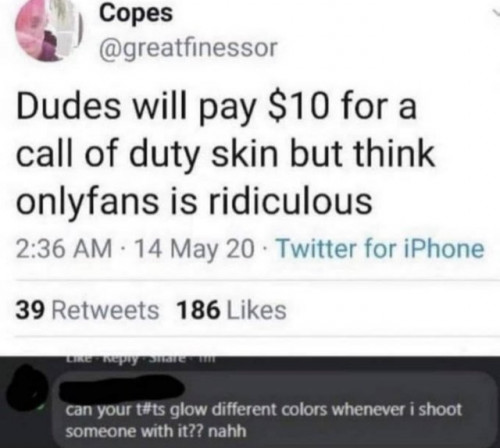Click the word onlyfans in the tweet
The image size is (500, 448).
tap(87, 202)
